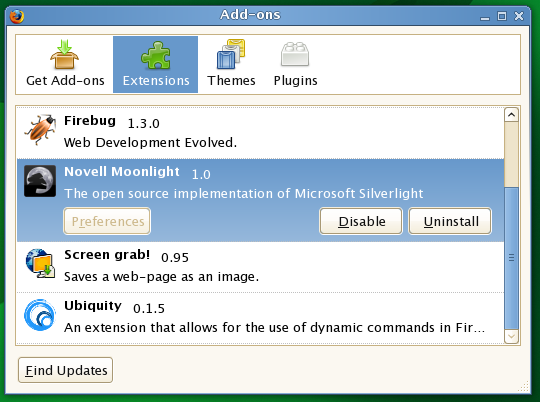Select the green puzzle piece Extensions icon

tap(156, 55)
